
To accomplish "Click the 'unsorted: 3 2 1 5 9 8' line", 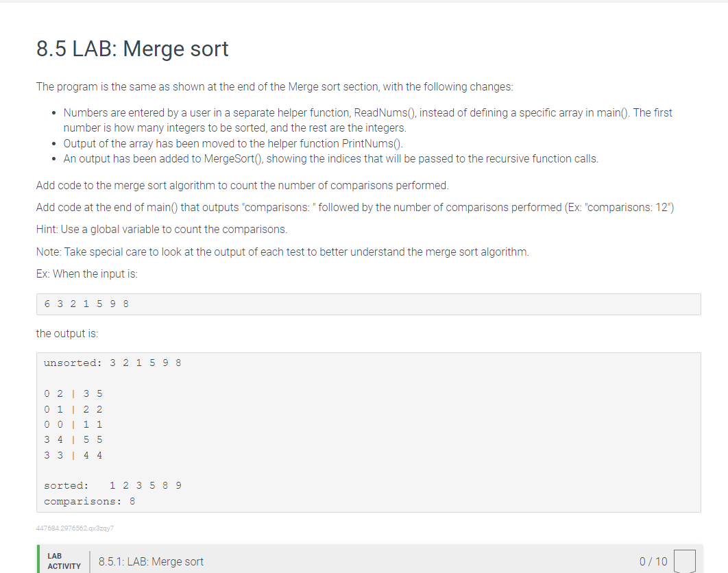I will click(x=111, y=363).
